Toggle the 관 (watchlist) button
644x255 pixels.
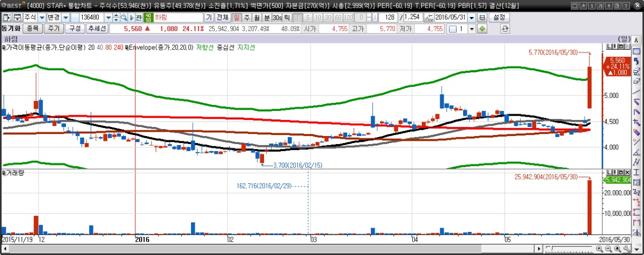pos(138,17)
